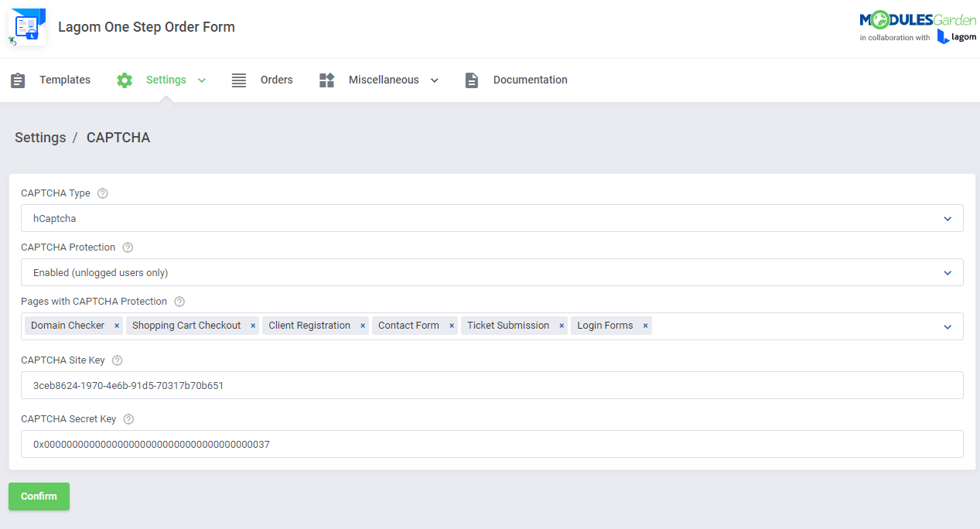Show help tooltip for CAPTCHA Secret Key
The image size is (980, 529).
tap(128, 419)
